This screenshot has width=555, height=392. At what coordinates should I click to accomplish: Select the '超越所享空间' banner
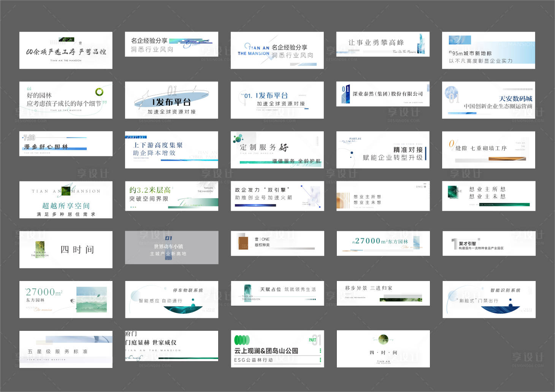tap(66, 200)
